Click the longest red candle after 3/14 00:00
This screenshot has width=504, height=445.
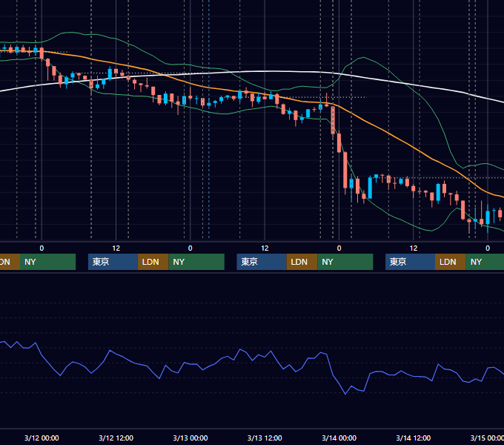pos(345,171)
